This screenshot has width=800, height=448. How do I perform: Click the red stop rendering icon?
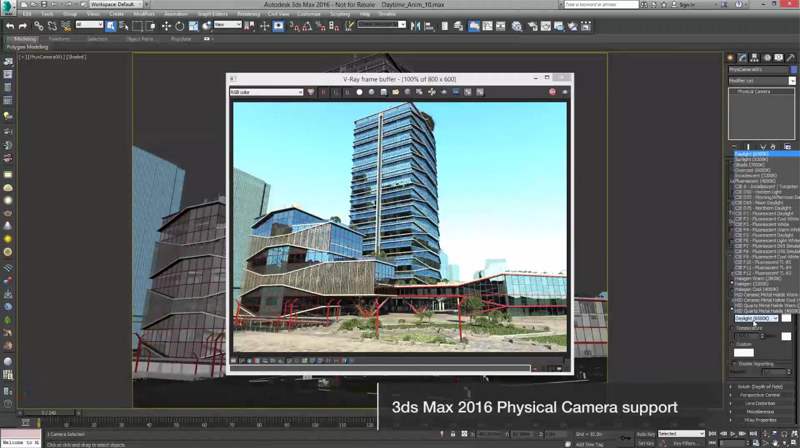pos(552,92)
